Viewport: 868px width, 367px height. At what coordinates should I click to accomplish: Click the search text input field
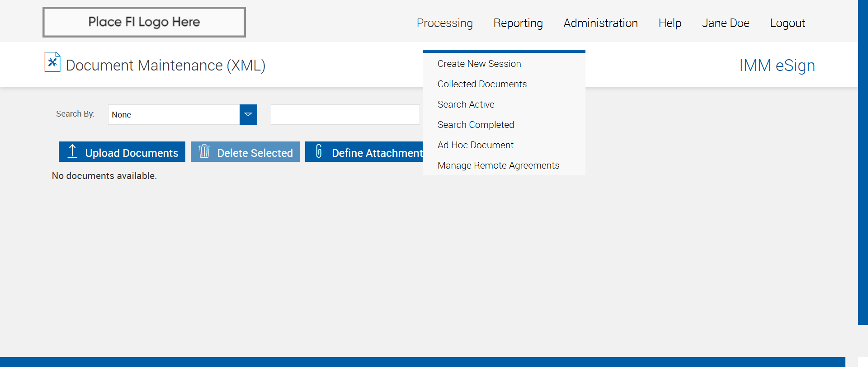coord(345,114)
